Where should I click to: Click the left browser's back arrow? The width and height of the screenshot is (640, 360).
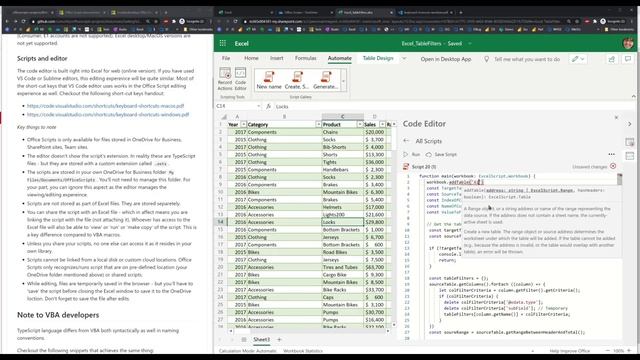pos(7,21)
